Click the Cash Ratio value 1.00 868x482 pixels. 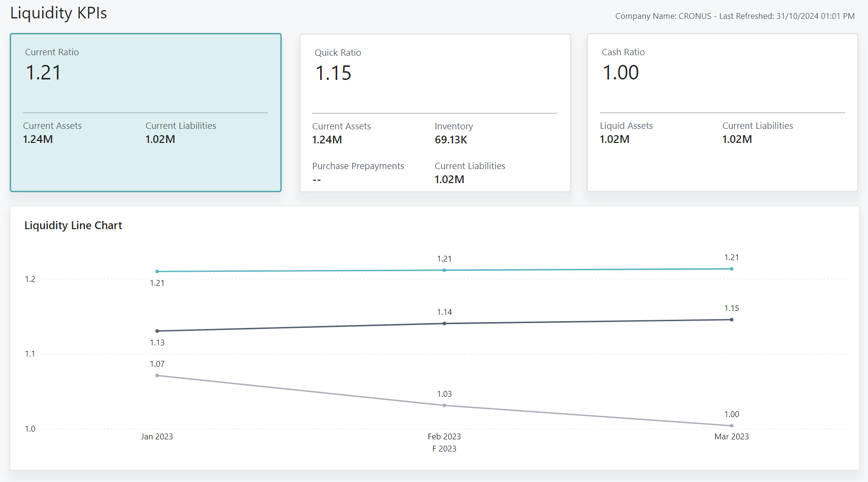click(620, 74)
